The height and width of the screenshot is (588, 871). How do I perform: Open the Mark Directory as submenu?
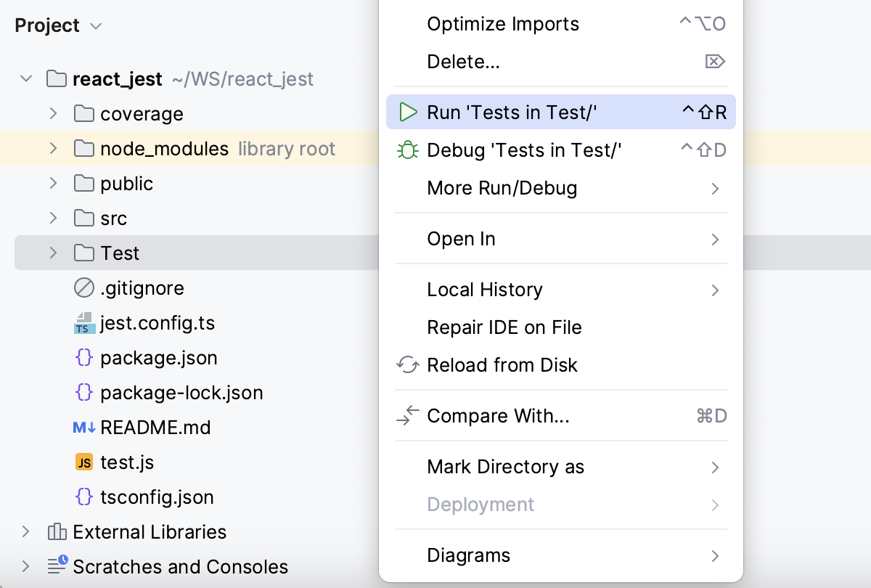[x=506, y=467]
